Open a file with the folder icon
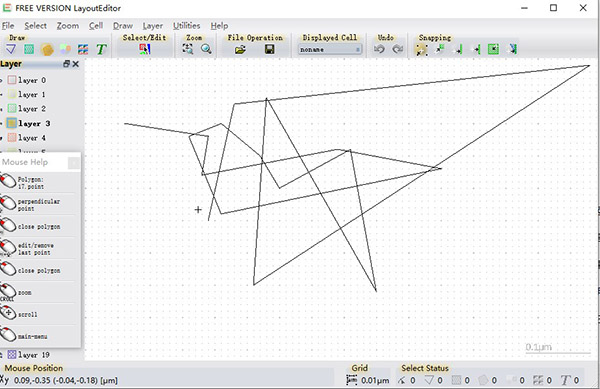 point(240,49)
